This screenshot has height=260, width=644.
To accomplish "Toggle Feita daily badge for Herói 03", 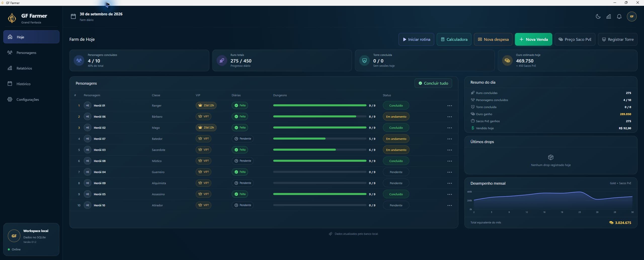I will [240, 150].
